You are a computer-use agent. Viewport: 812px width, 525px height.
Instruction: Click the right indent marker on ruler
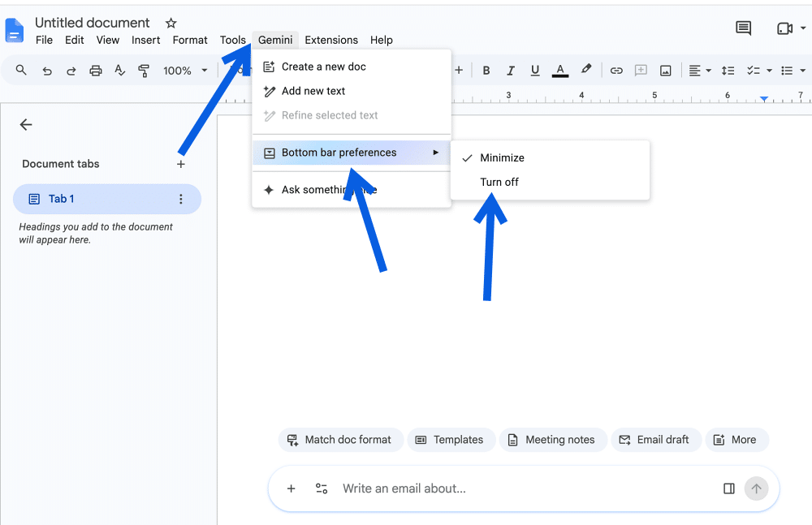(764, 98)
